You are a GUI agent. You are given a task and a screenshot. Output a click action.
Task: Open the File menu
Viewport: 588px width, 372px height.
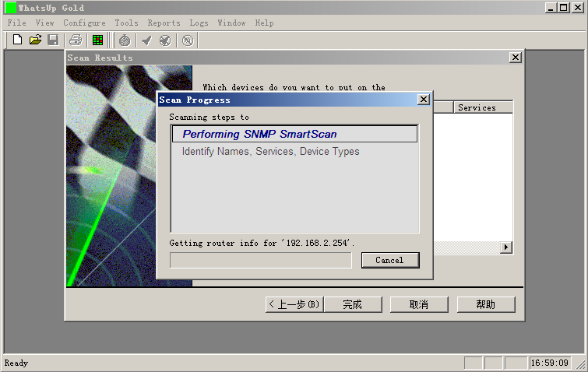point(17,23)
